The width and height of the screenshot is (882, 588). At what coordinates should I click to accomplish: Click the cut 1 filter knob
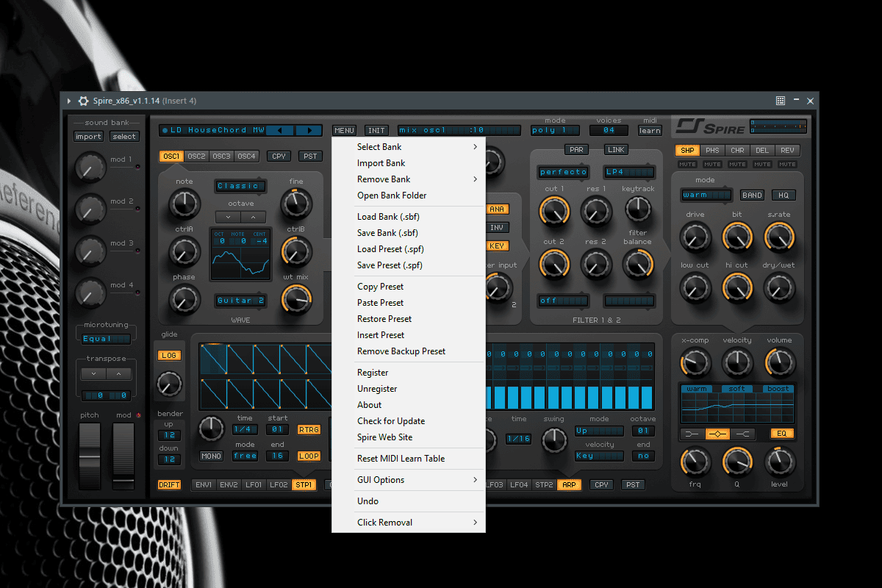pos(554,212)
